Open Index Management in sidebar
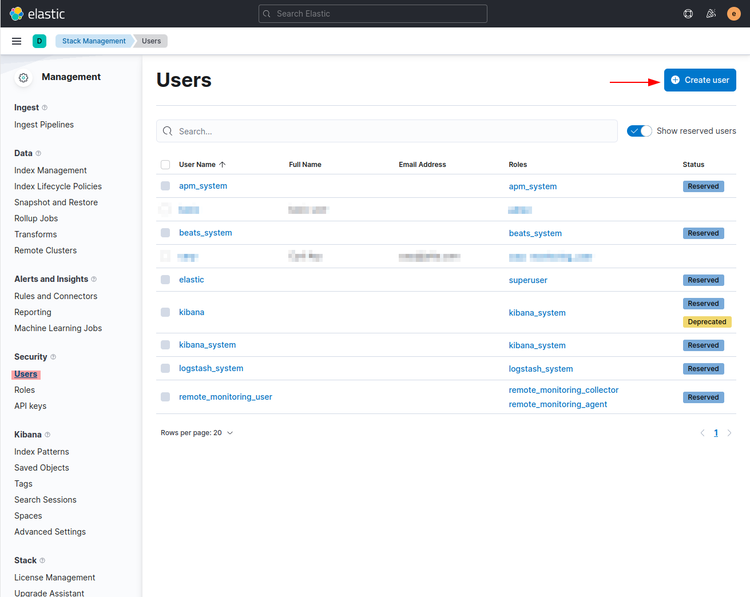 51,171
